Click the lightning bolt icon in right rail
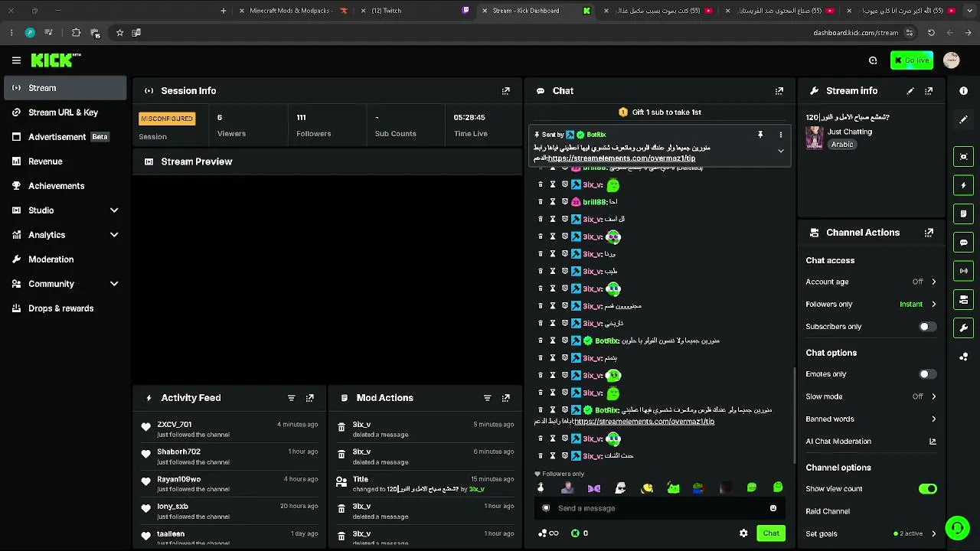 [x=964, y=185]
